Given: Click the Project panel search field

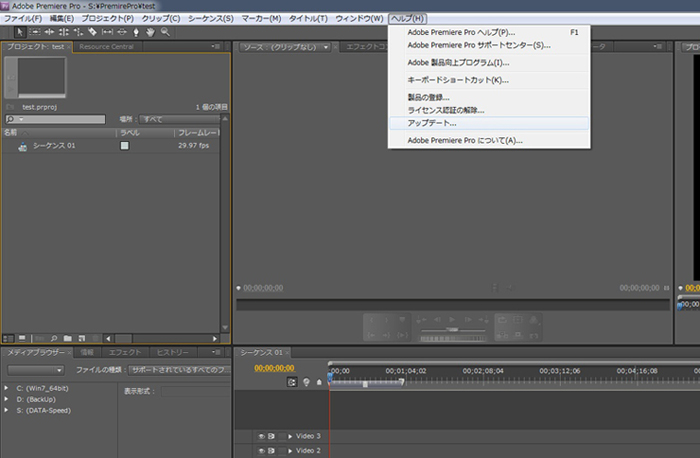Looking at the screenshot, I should point(55,119).
